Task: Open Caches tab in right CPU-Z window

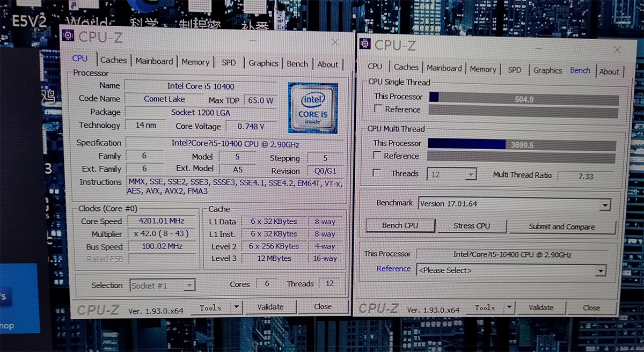Action: pos(406,67)
